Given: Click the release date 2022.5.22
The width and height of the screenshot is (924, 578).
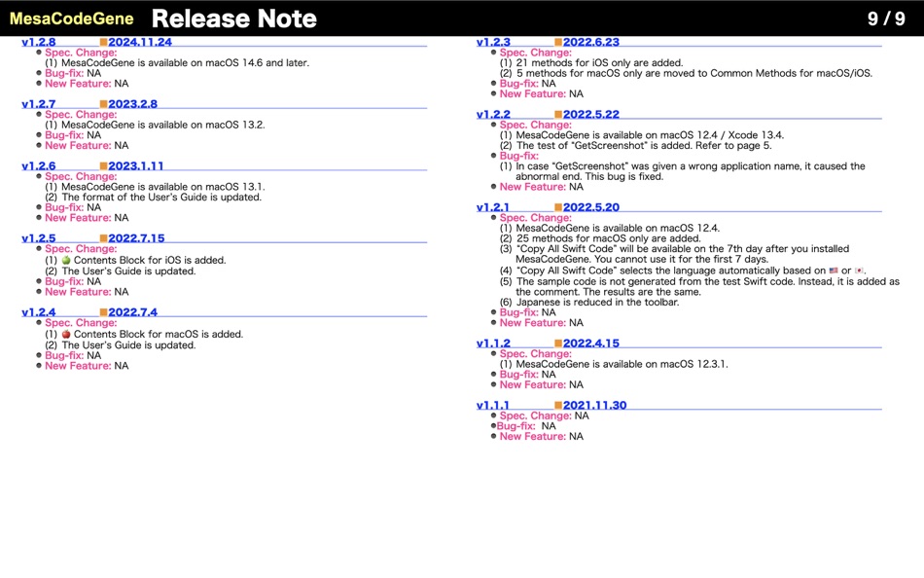Looking at the screenshot, I should [x=591, y=115].
